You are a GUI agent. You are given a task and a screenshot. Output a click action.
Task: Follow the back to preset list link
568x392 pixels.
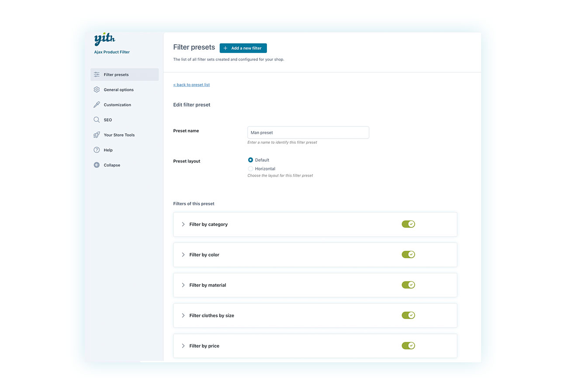[191, 85]
